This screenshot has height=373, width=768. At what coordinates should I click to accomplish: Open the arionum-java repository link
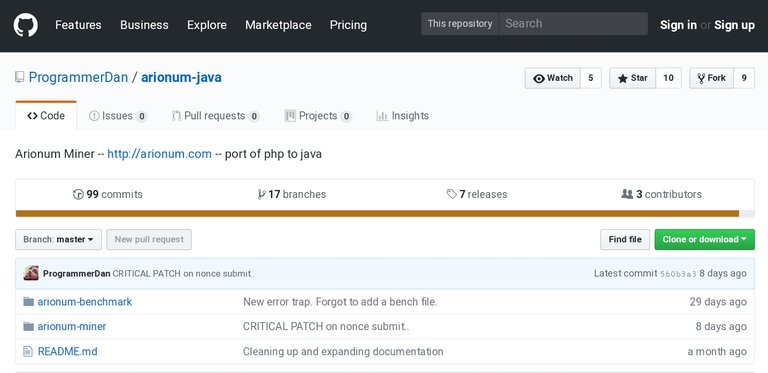(181, 77)
